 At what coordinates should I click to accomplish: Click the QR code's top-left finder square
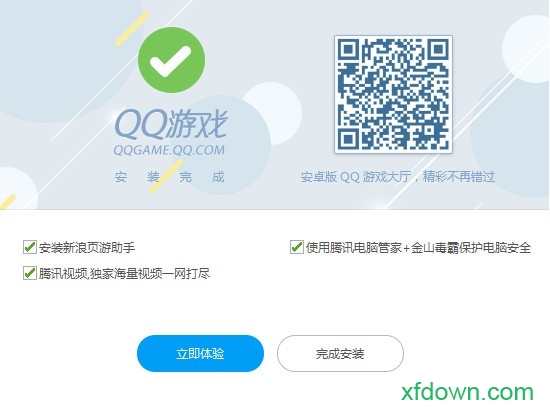coord(348,50)
